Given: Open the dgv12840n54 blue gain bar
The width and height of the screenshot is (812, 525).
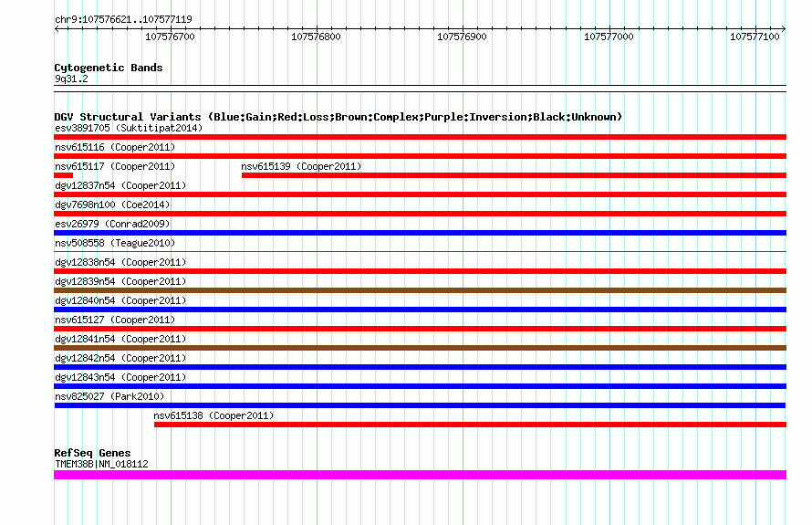Looking at the screenshot, I should click(420, 310).
